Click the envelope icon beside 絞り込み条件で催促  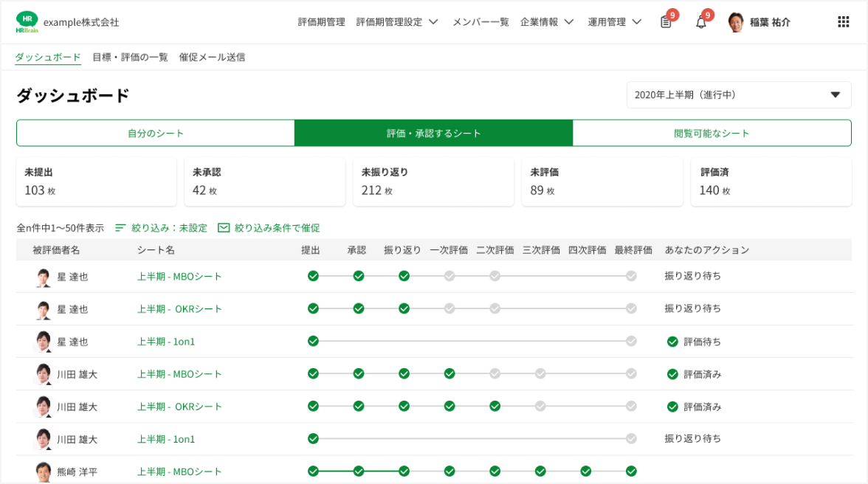point(224,228)
